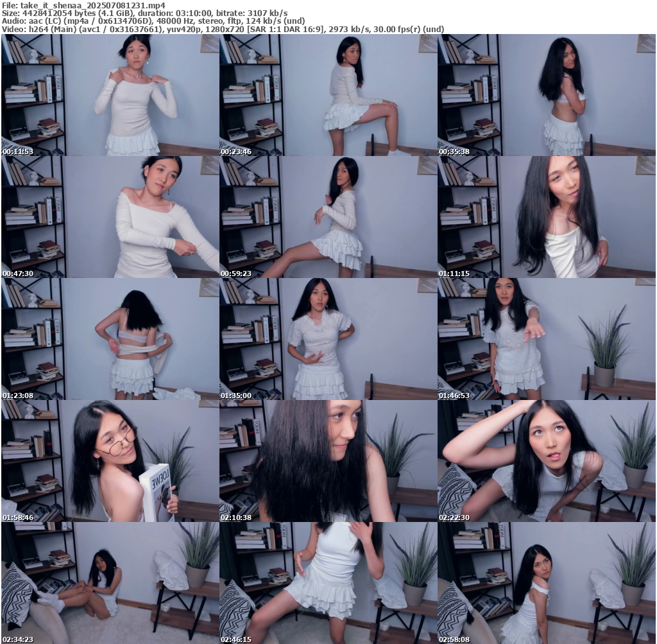Viewport: 657px width, 644px height.
Task: Select the thumbnail at 02:22:30
Action: 547,461
